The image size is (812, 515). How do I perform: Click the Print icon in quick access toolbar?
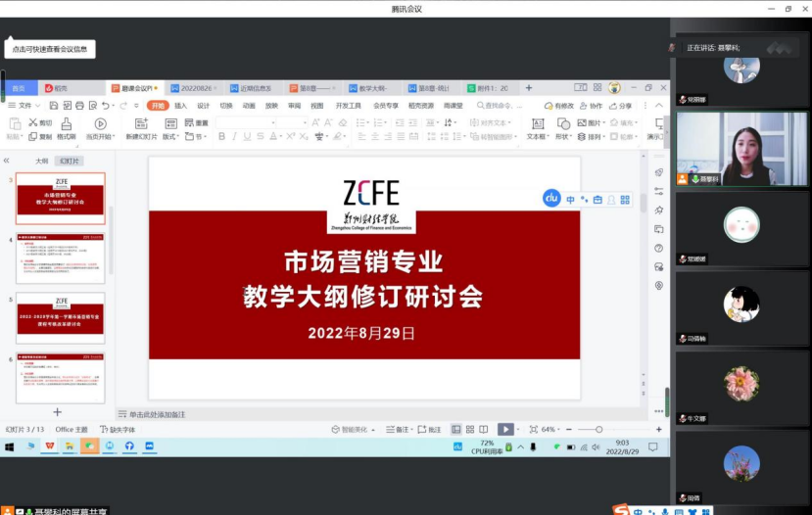tap(79, 106)
